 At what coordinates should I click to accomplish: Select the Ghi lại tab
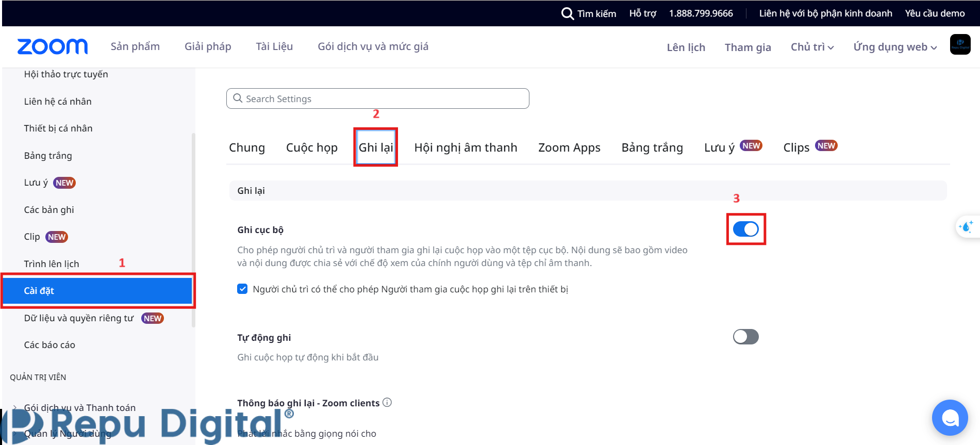coord(376,147)
